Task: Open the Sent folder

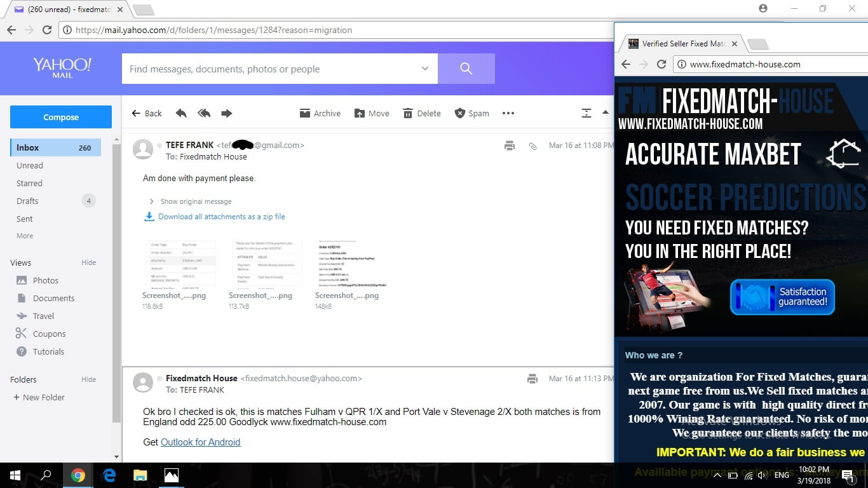Action: tap(25, 219)
